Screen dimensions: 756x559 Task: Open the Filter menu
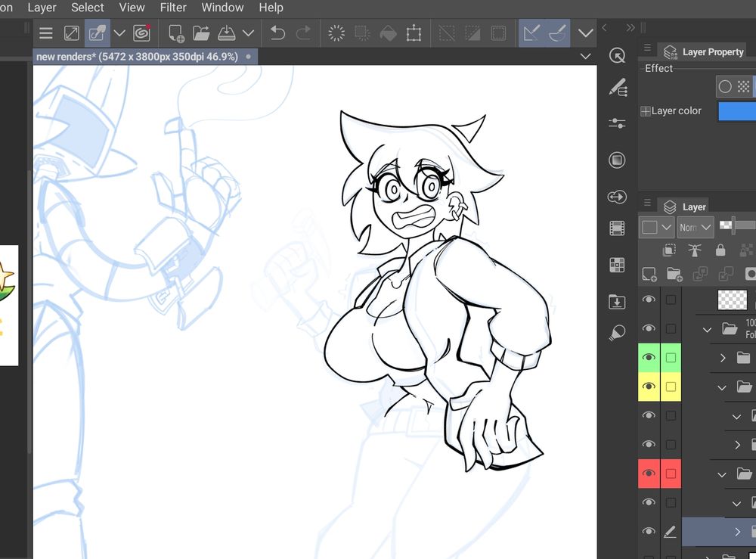[173, 8]
